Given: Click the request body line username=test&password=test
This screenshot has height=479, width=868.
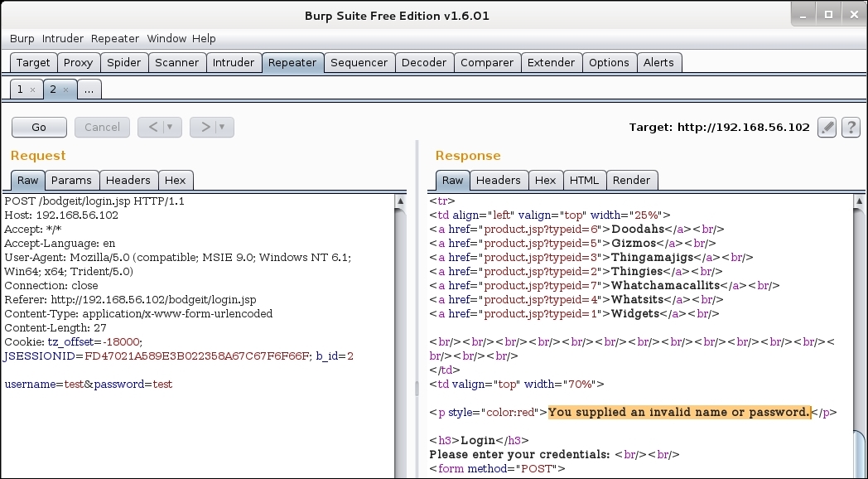Looking at the screenshot, I should click(x=89, y=385).
